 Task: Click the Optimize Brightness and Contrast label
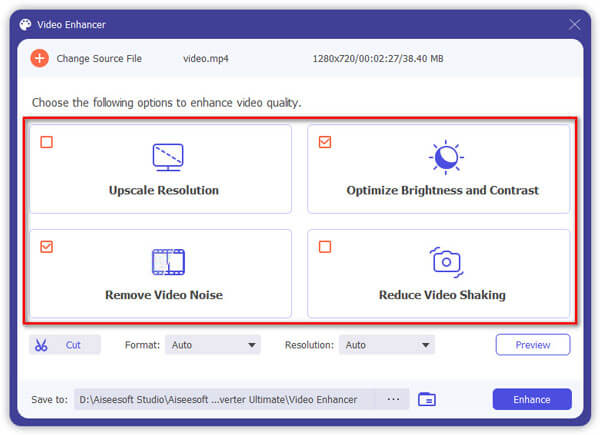click(x=442, y=190)
